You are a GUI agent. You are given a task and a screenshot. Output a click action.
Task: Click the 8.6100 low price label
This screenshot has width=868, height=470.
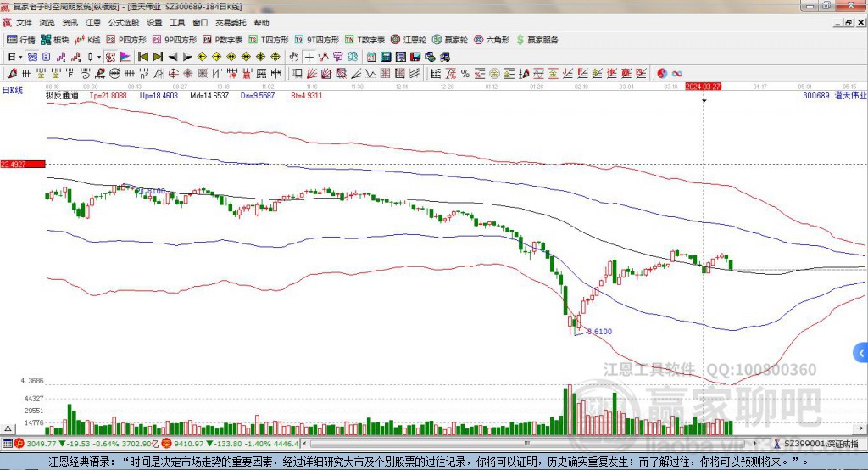click(599, 332)
